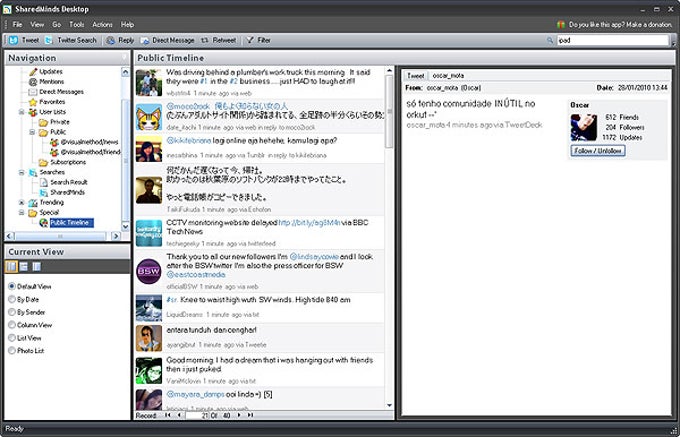Viewport: 680px width, 437px height.
Task: Open the SharedMinds saved search
Action: point(62,192)
